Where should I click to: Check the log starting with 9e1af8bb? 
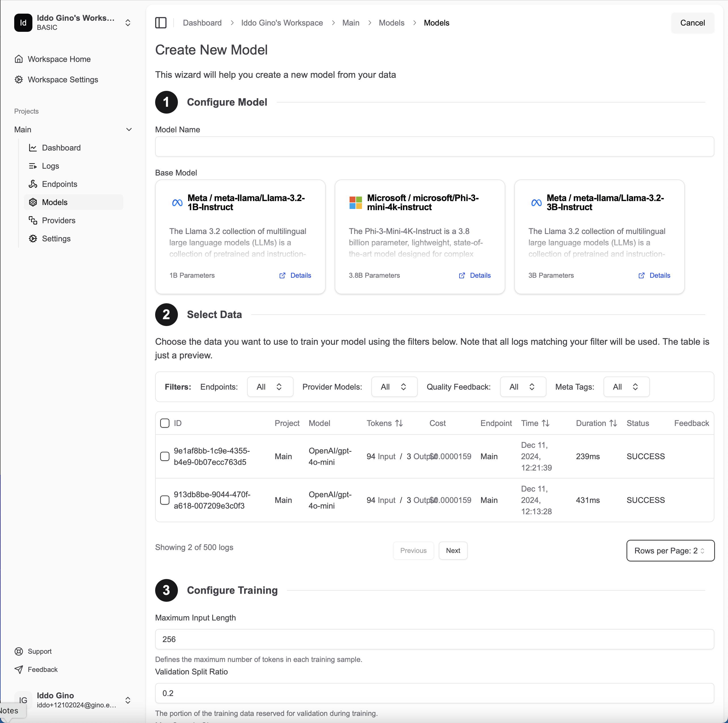click(165, 456)
